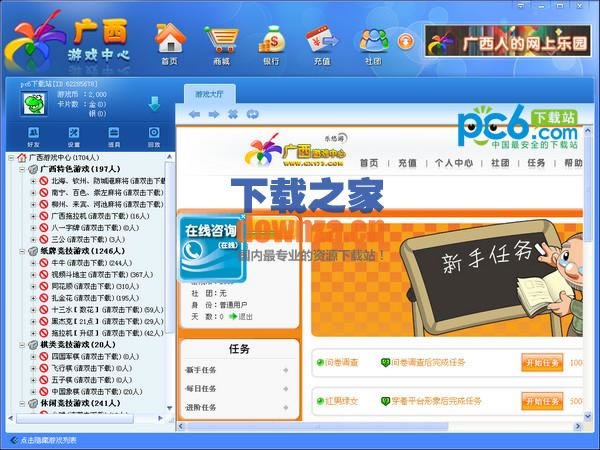Click the 新手任务 blackboard banner
The width and height of the screenshot is (600, 450).
coord(447,278)
